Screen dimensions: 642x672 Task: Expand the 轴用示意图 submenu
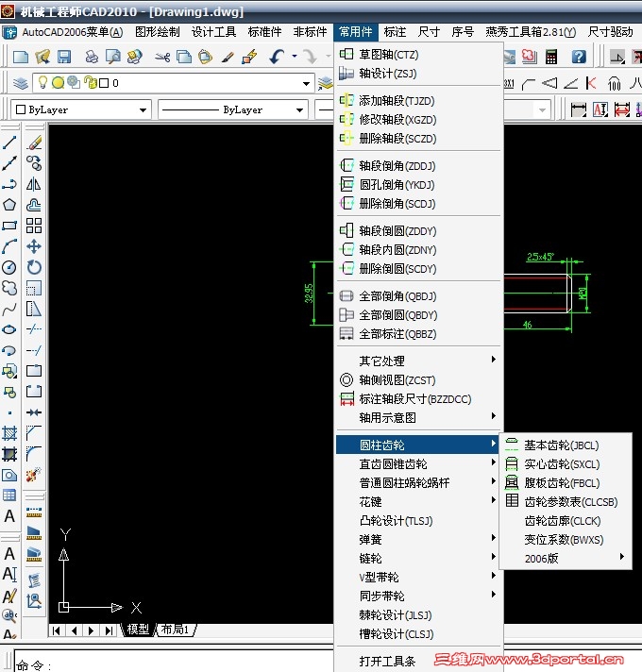pos(418,417)
